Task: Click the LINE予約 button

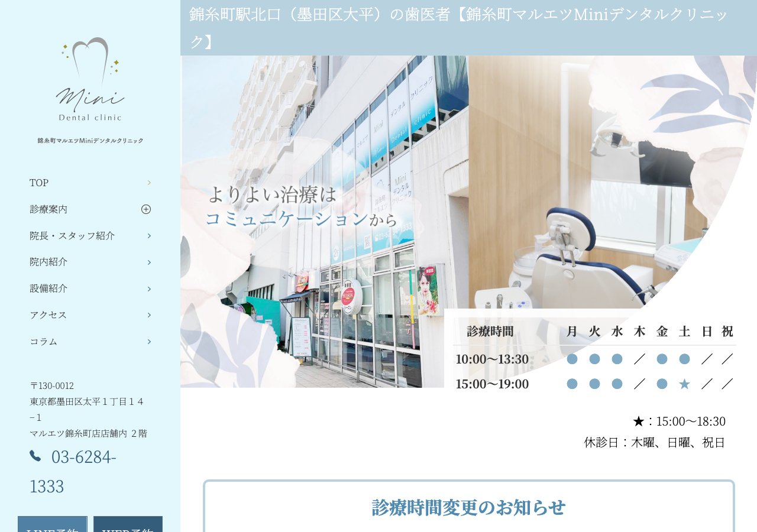Action: (53, 524)
